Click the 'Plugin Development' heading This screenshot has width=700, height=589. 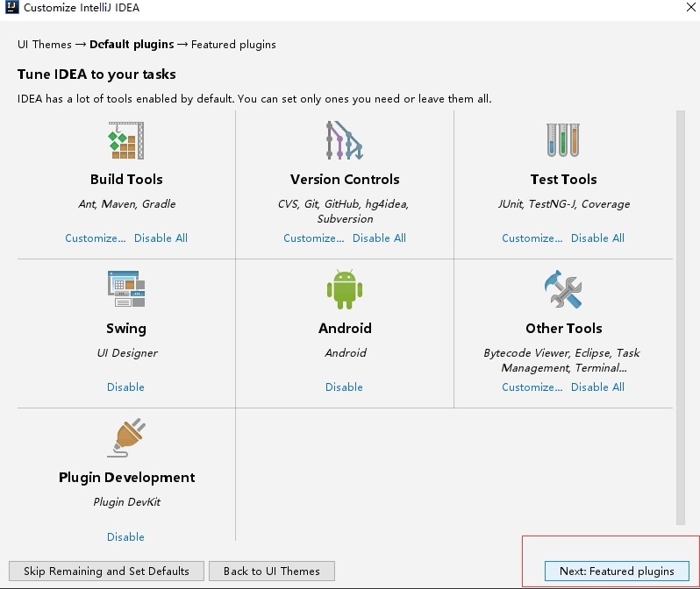[127, 478]
